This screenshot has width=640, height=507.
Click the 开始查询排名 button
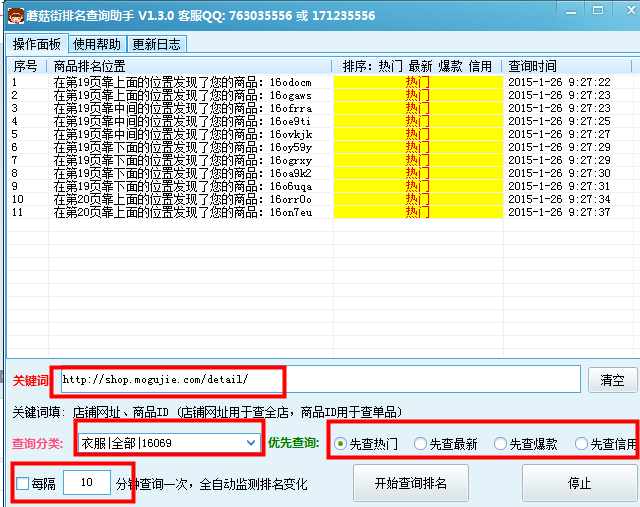coord(411,483)
